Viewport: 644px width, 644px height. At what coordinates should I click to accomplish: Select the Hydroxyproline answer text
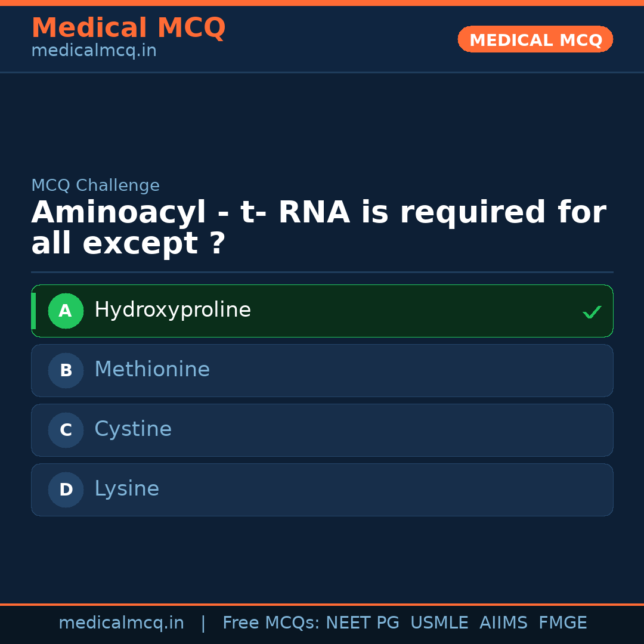[172, 310]
